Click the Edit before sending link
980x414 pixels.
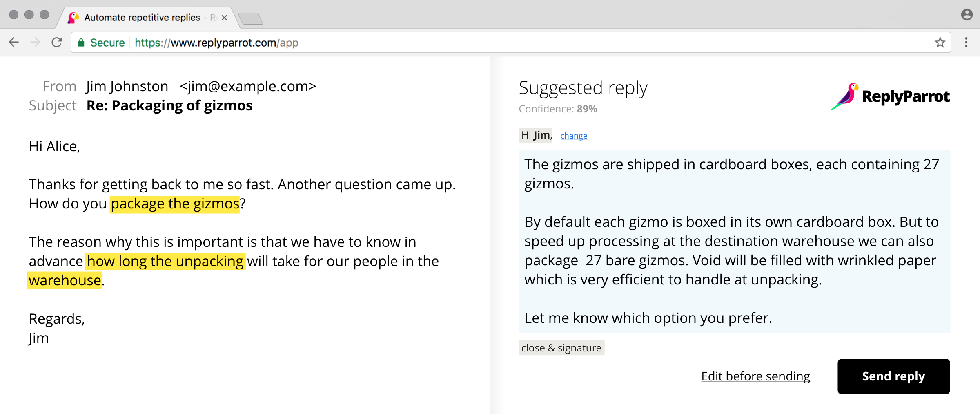(x=755, y=376)
